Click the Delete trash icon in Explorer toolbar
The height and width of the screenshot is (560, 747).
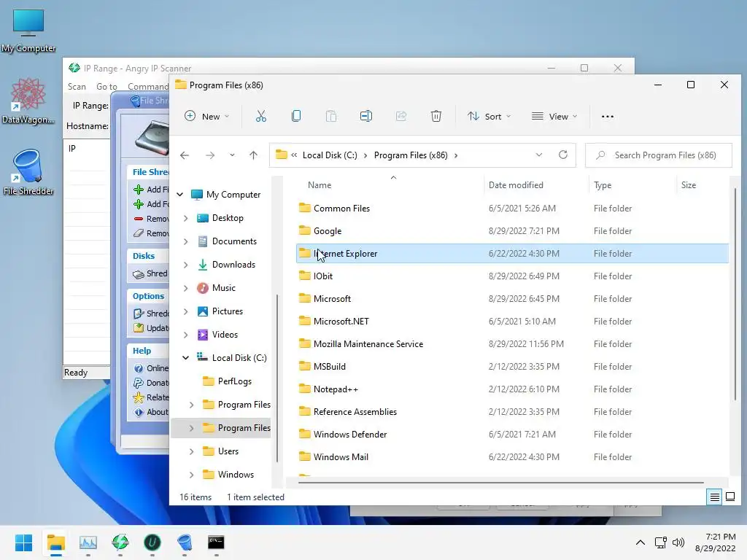(436, 116)
